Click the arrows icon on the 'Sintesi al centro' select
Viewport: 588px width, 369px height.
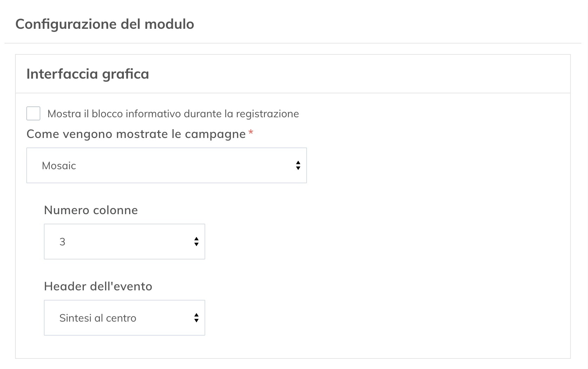[196, 318]
